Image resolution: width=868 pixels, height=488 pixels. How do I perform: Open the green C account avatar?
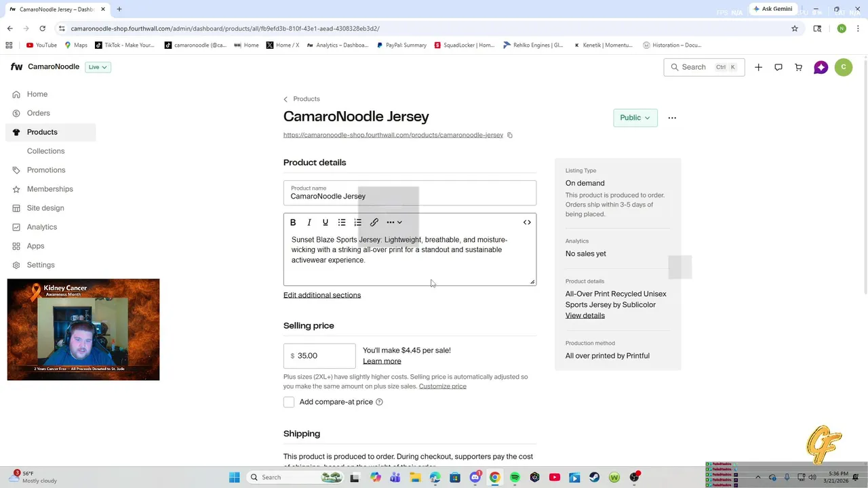tap(844, 67)
